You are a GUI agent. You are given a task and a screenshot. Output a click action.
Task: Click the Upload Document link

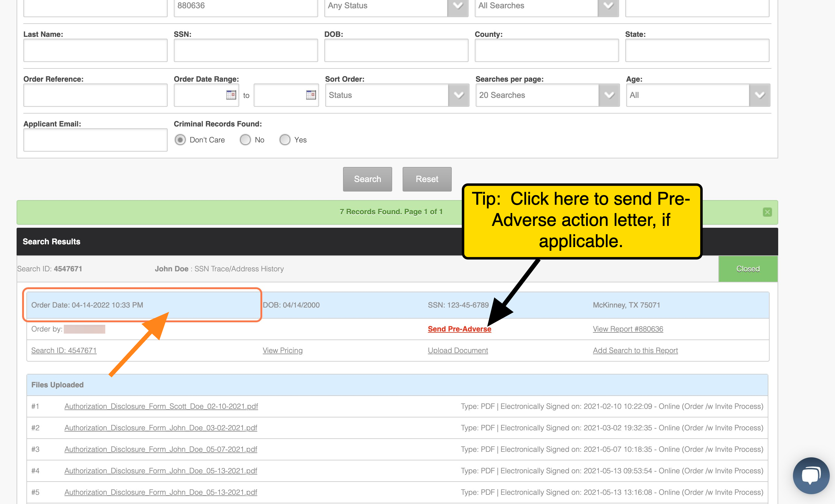(x=458, y=351)
